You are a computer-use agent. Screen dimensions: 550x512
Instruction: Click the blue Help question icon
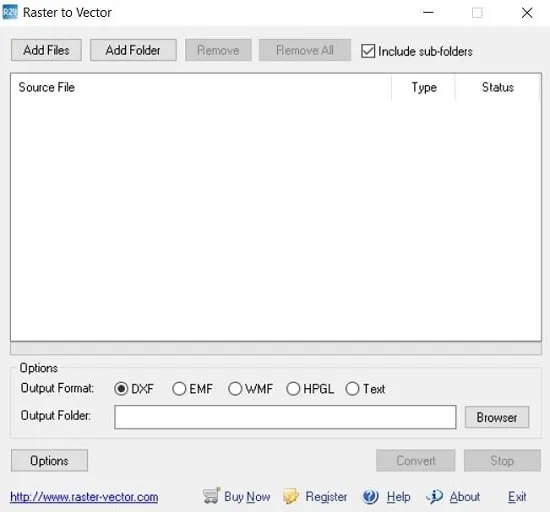point(370,496)
